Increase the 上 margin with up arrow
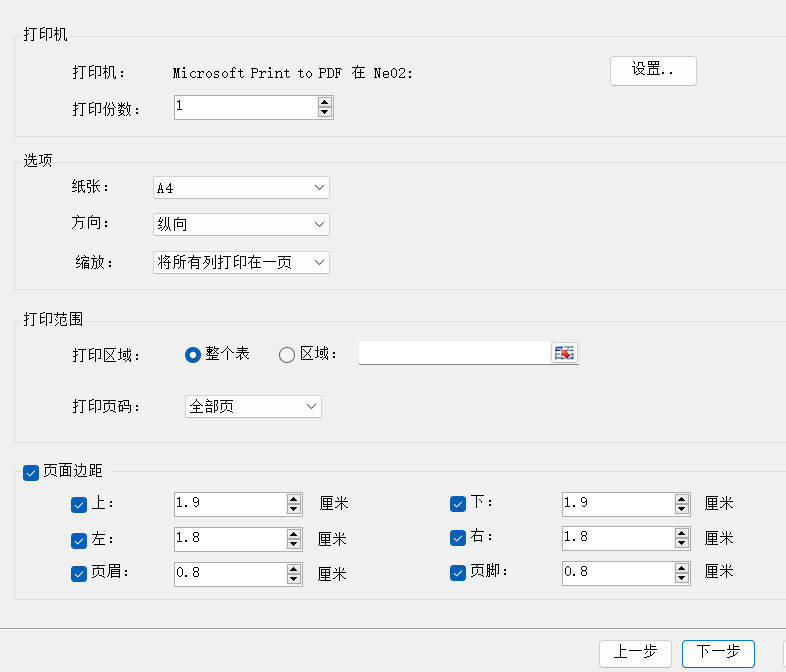 (x=294, y=499)
